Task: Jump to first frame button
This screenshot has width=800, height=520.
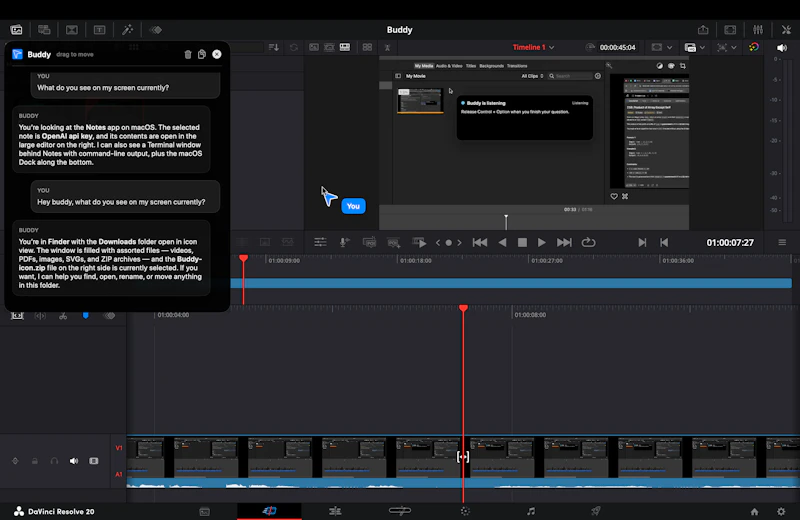Action: pyautogui.click(x=480, y=242)
